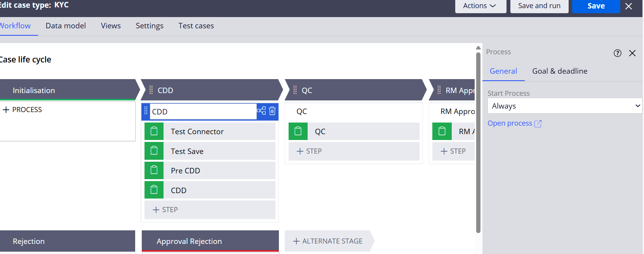
Task: Click the Open process link
Action: 510,123
